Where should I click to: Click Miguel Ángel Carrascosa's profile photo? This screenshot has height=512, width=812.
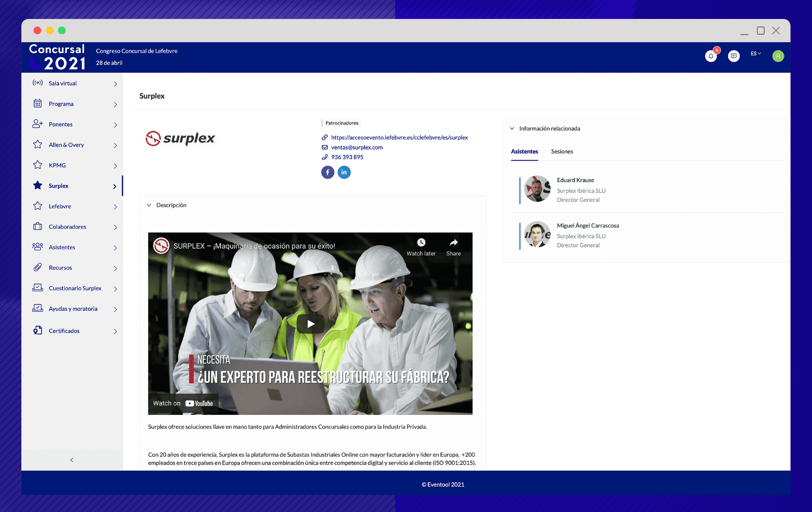[537, 235]
